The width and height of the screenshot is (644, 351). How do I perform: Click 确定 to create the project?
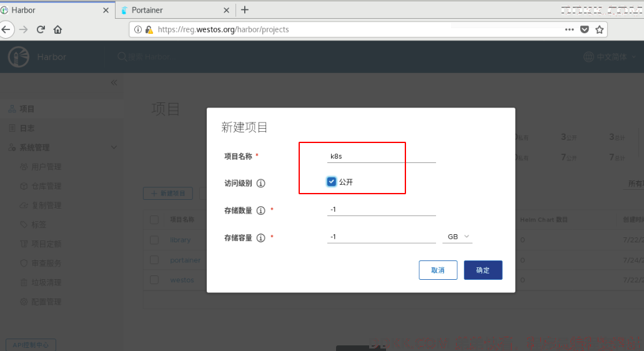[483, 270]
